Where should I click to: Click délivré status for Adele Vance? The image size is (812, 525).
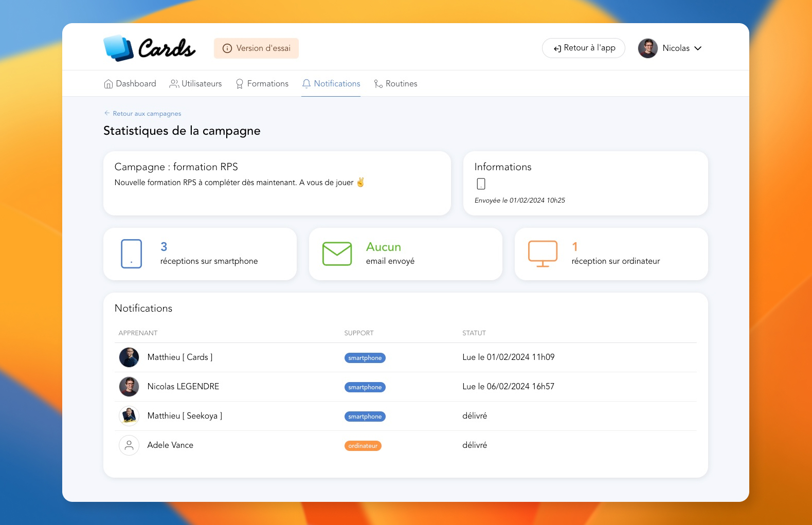click(475, 445)
